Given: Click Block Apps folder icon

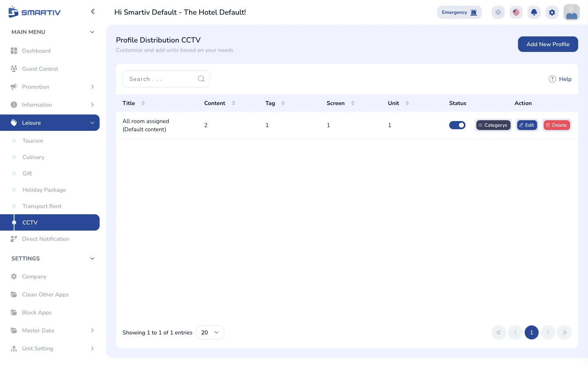Looking at the screenshot, I should point(14,312).
